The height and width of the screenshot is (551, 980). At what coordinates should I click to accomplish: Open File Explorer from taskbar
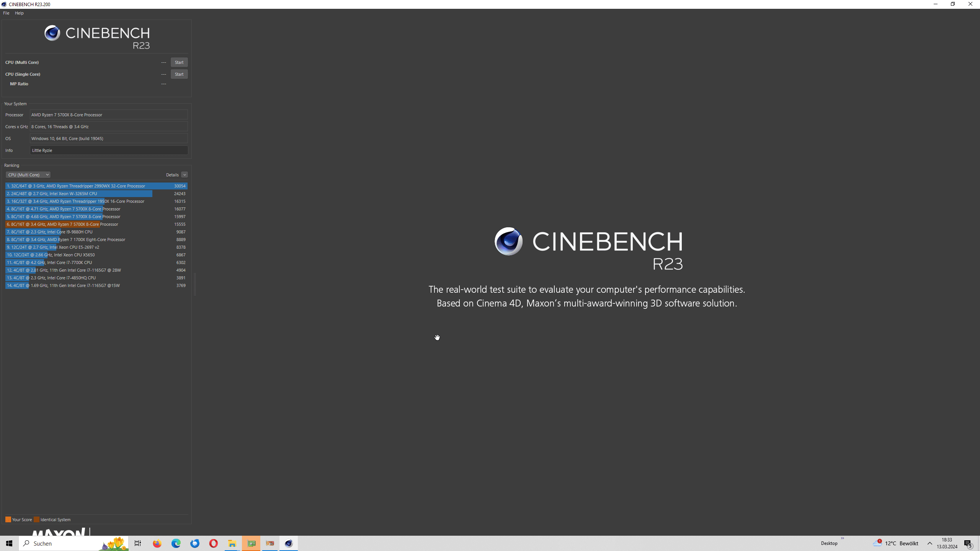click(232, 543)
